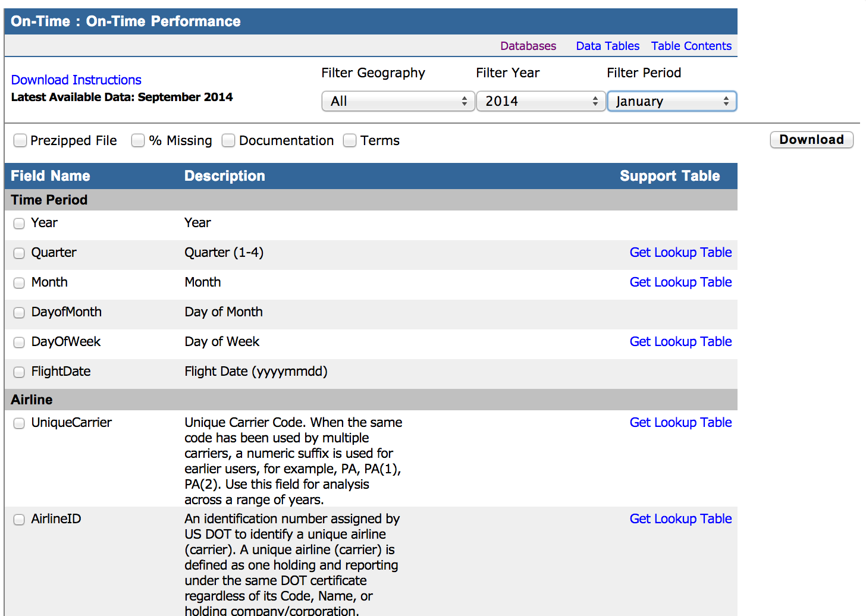
Task: Get Lookup Table for DayOfWeek
Action: (x=680, y=341)
